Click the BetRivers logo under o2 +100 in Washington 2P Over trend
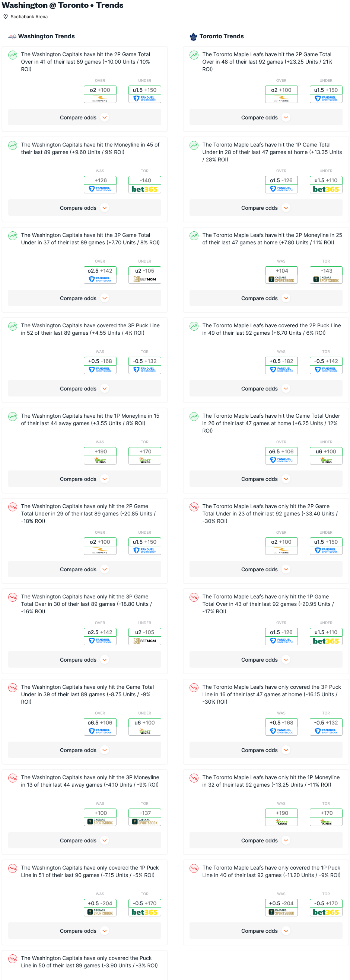 click(100, 99)
